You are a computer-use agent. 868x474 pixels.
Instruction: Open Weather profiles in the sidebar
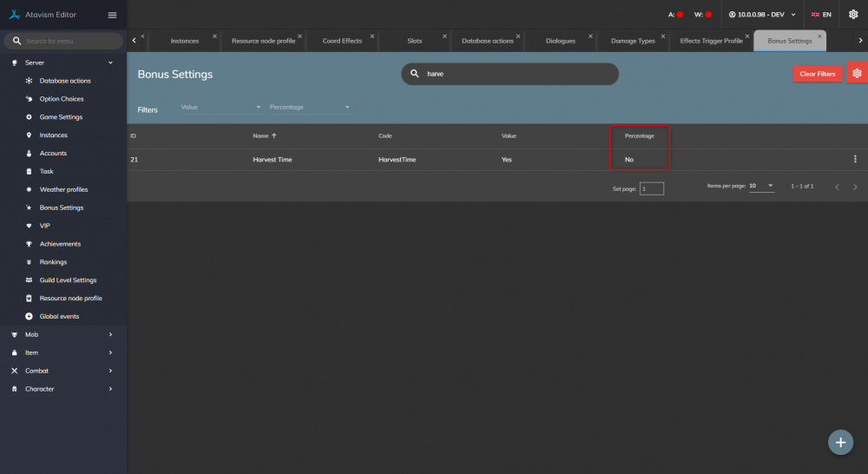(x=63, y=189)
